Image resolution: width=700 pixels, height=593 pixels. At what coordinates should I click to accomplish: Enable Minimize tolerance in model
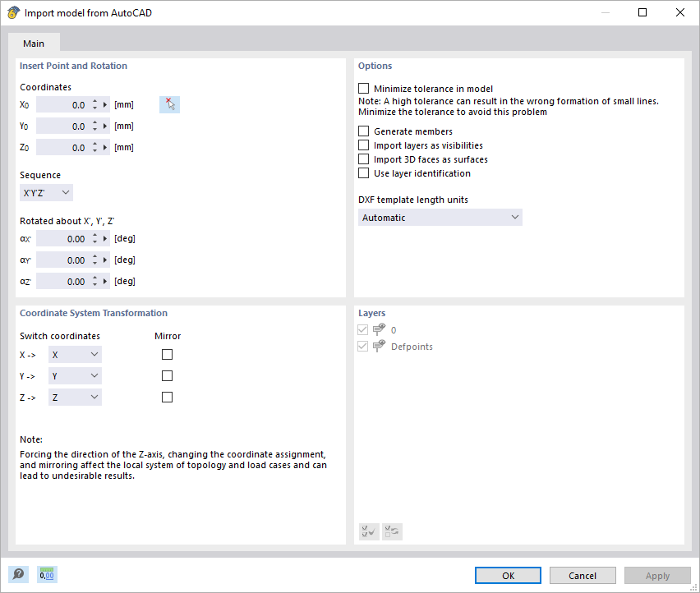(x=364, y=89)
